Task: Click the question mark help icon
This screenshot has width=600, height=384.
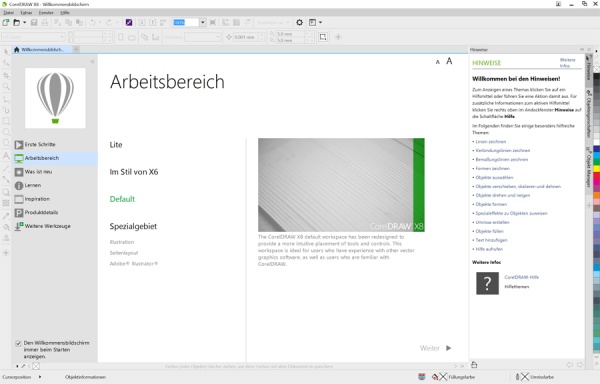Action: [488, 283]
